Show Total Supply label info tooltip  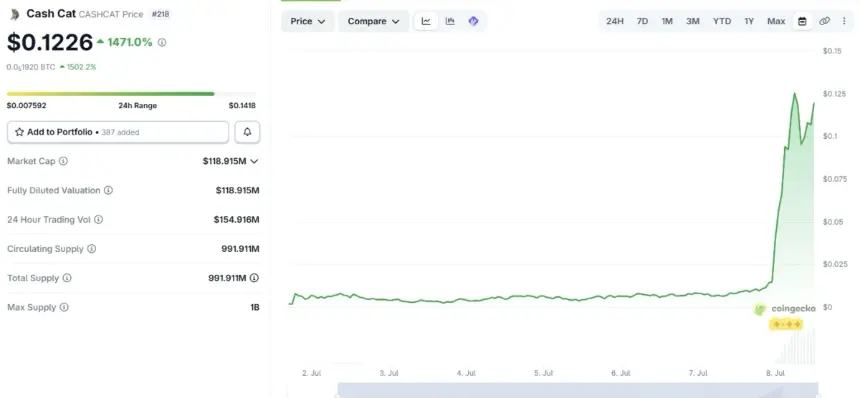coord(67,278)
